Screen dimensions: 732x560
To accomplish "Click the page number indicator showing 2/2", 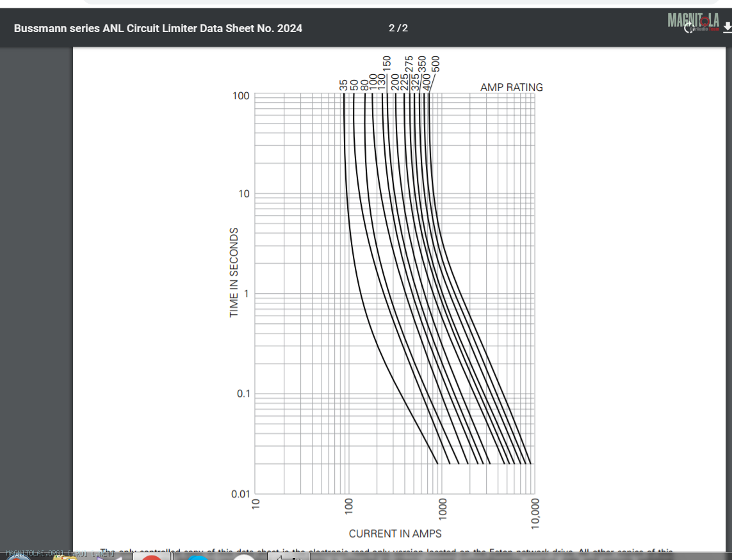I will click(398, 28).
